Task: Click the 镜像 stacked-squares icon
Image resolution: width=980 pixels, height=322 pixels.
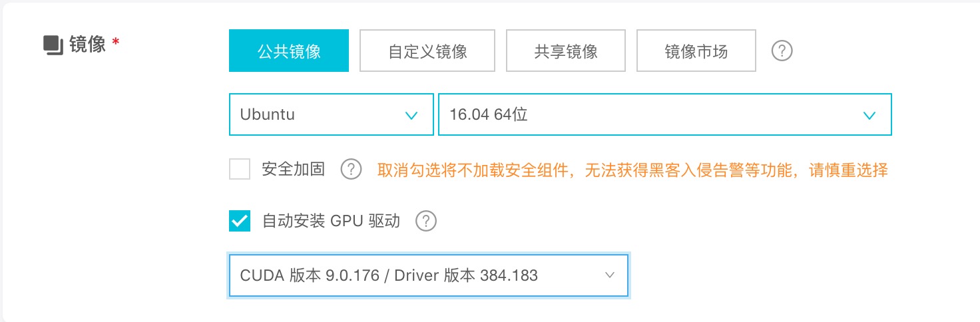Action: [x=53, y=45]
